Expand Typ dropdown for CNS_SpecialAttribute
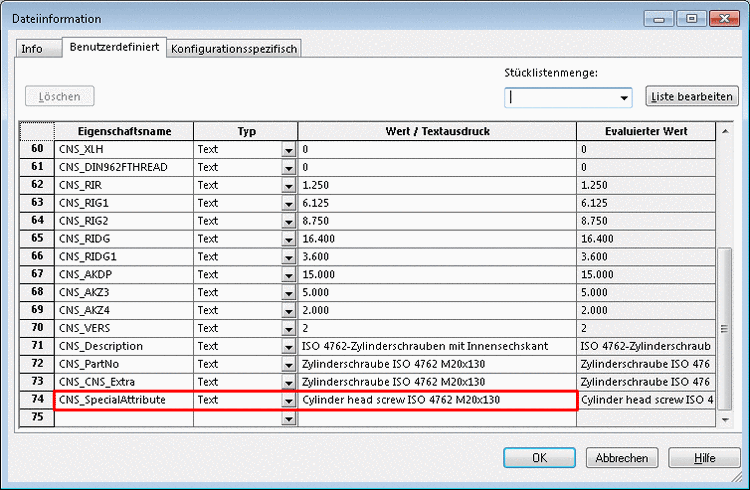This screenshot has height=490, width=750. [288, 400]
